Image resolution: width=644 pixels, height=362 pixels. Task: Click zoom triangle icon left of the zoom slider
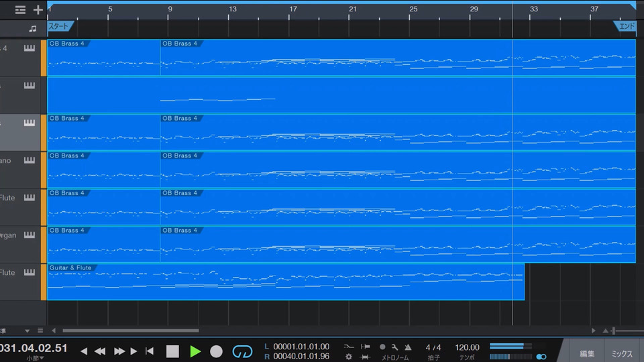click(x=605, y=330)
